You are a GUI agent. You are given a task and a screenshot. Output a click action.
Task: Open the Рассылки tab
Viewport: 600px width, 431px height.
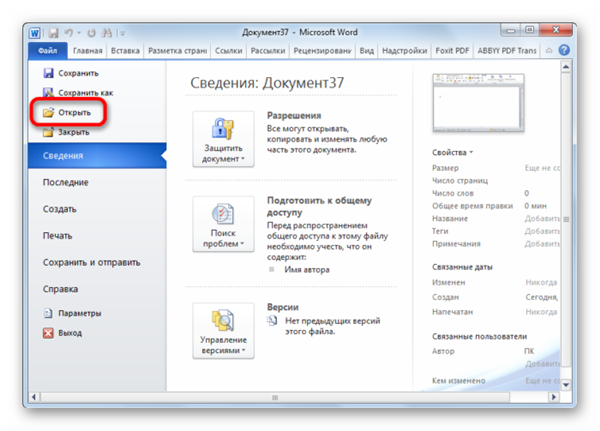268,51
